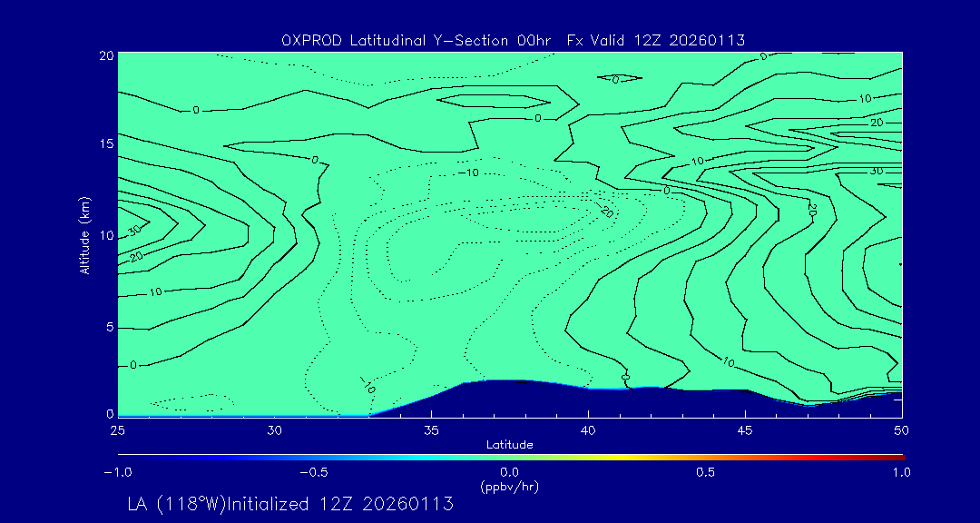This screenshot has height=523, width=980.
Task: Click the latitude 45 tick label
Action: (x=745, y=429)
